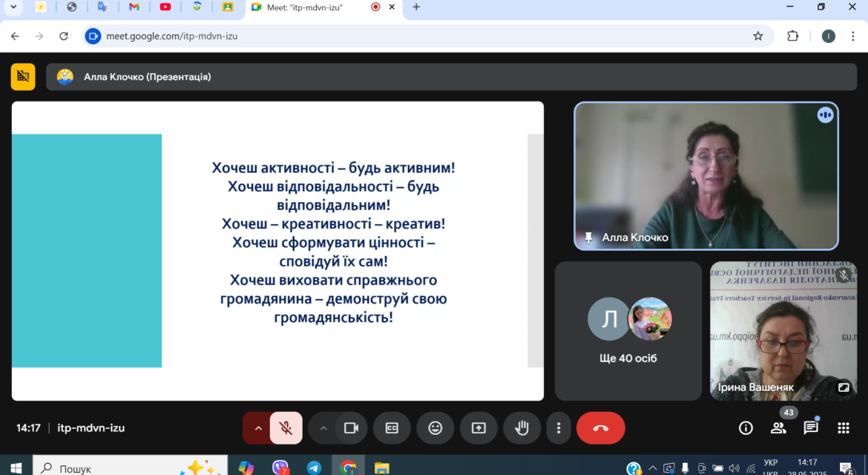This screenshot has width=868, height=475.
Task: Open the "Ще 40 осіб" participants tile
Action: (628, 331)
